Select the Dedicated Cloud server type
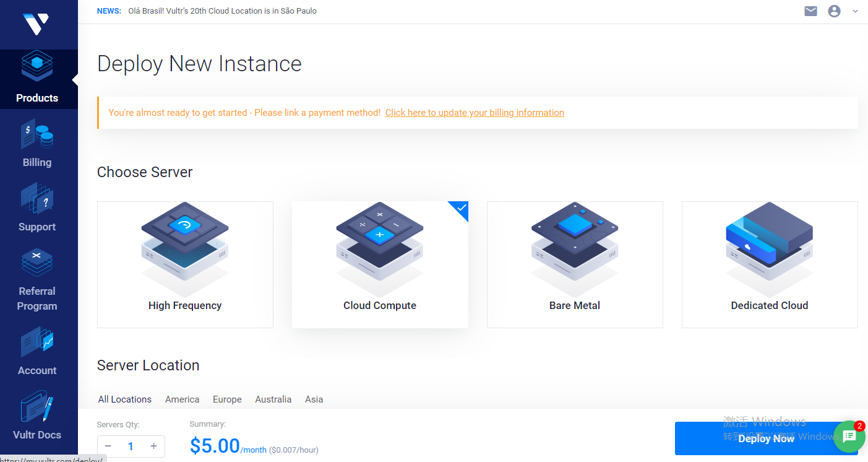868x462 pixels. coord(770,264)
